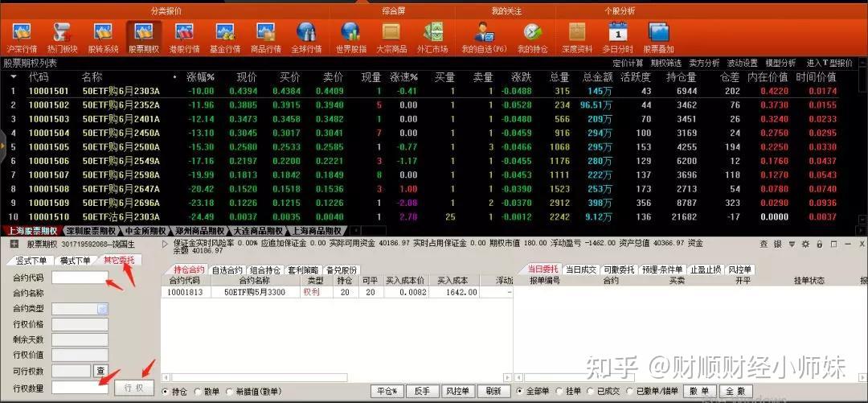The height and width of the screenshot is (403, 868).
Task: Select 已成交 radio button
Action: [x=589, y=392]
